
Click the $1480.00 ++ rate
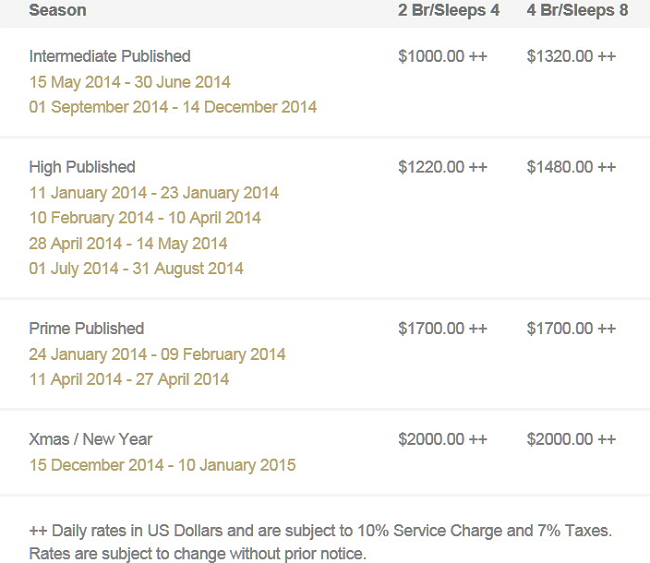[x=571, y=167]
